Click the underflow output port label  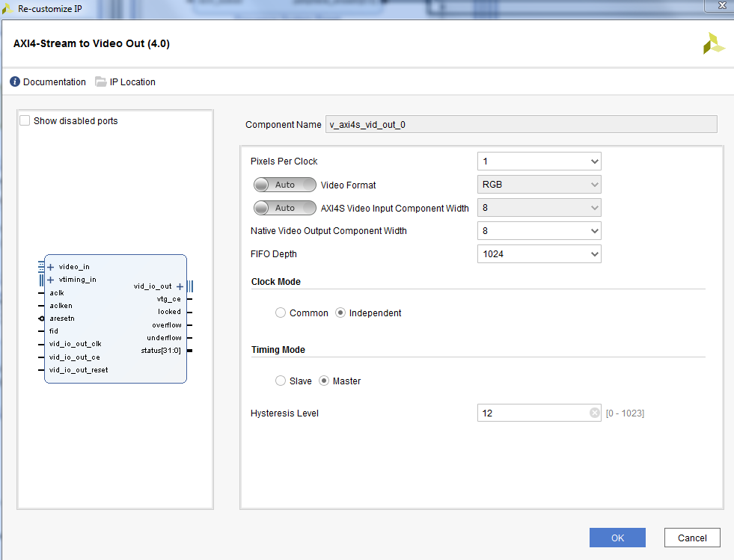point(164,337)
